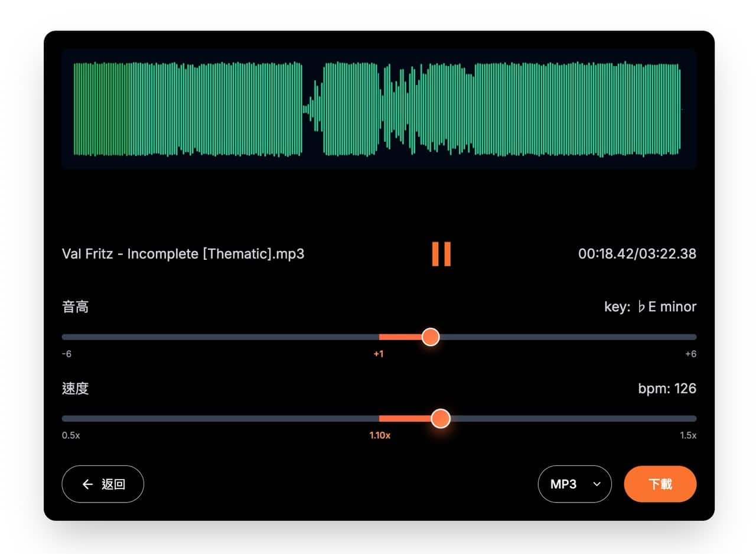
Task: Jump to the far right end of waveform
Action: [x=678, y=109]
